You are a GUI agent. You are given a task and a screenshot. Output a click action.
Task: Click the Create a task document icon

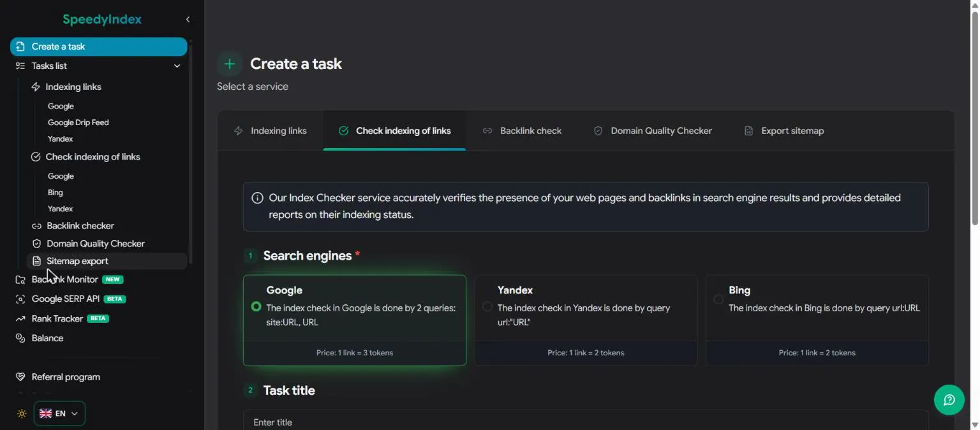(20, 47)
